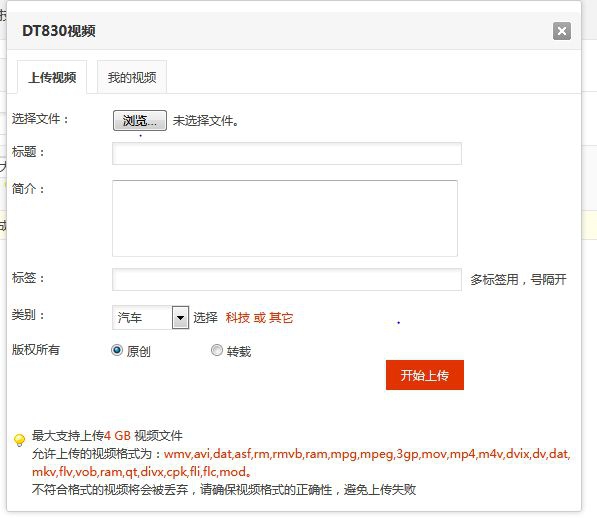Click the 科技 category link
The width and height of the screenshot is (597, 518).
click(x=238, y=317)
